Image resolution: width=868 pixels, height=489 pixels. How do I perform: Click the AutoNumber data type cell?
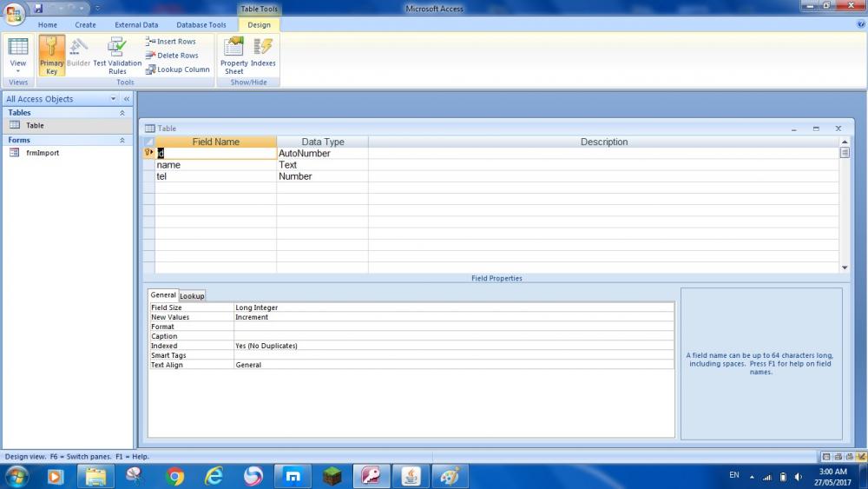coord(322,154)
